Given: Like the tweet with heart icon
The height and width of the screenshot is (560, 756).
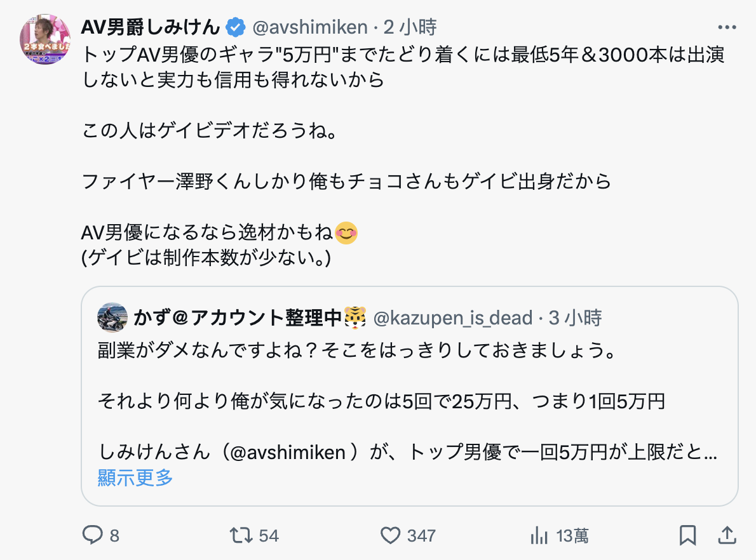Looking at the screenshot, I should point(390,536).
